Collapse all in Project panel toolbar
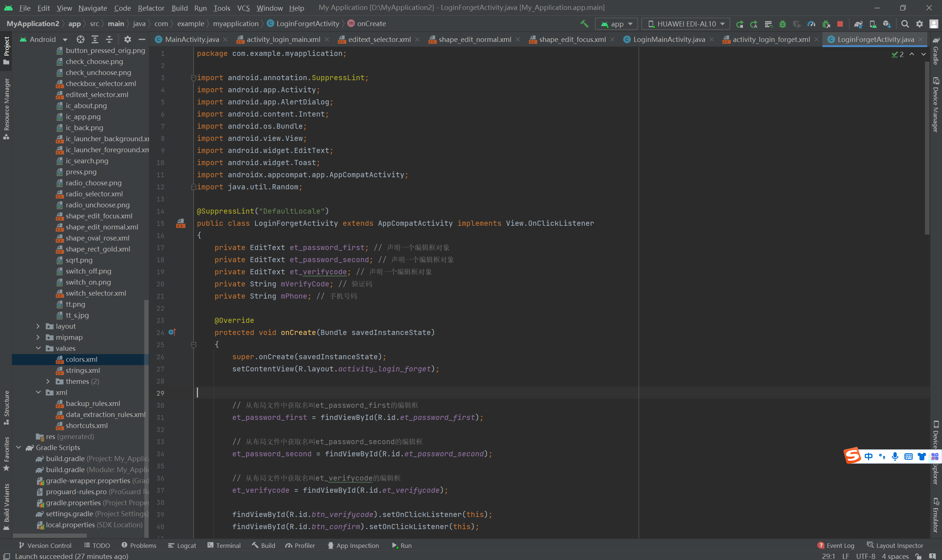 [109, 39]
